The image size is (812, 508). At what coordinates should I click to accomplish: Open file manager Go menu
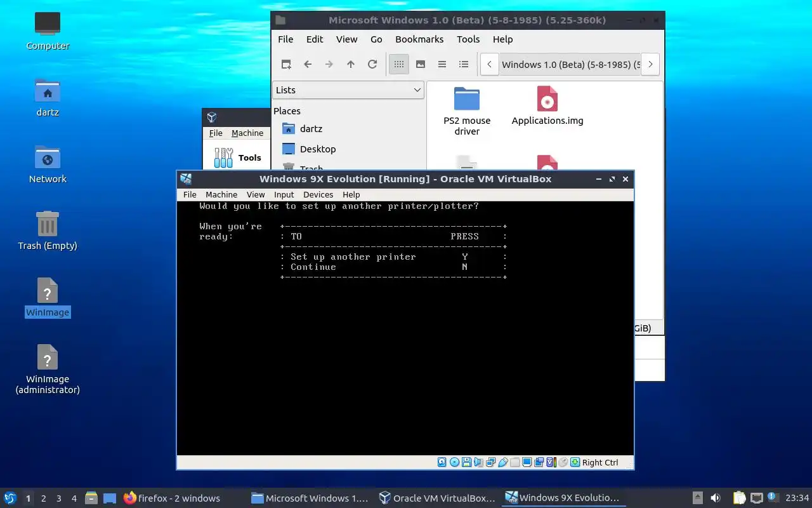point(376,39)
